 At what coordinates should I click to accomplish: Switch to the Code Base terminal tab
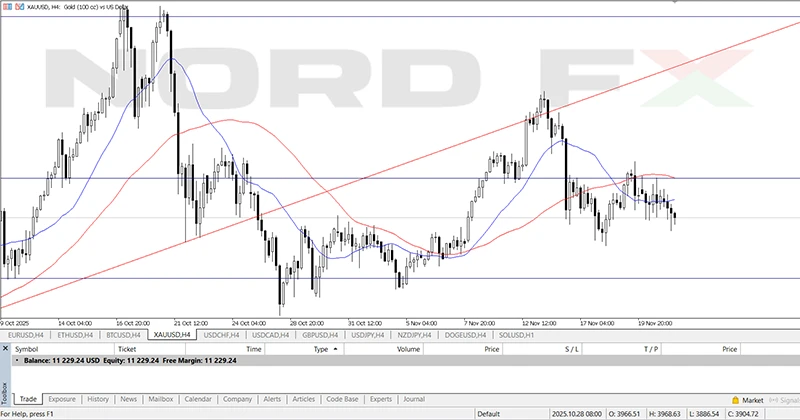(x=342, y=399)
